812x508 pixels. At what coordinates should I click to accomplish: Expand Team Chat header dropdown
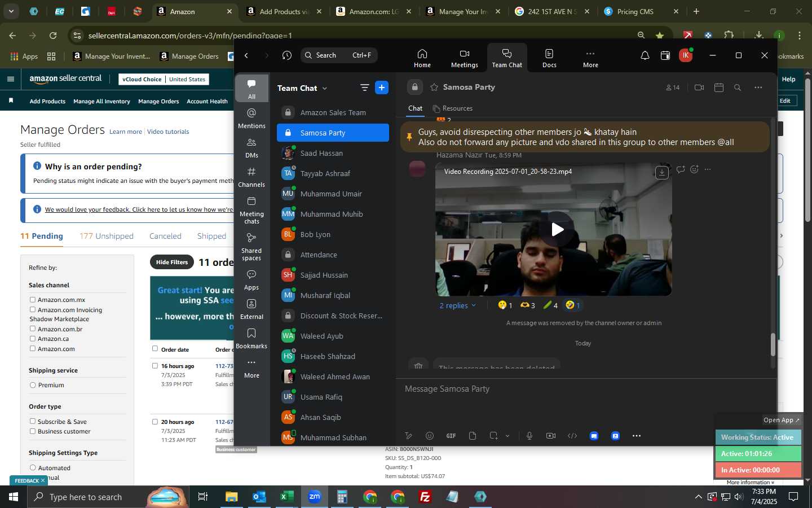[325, 89]
